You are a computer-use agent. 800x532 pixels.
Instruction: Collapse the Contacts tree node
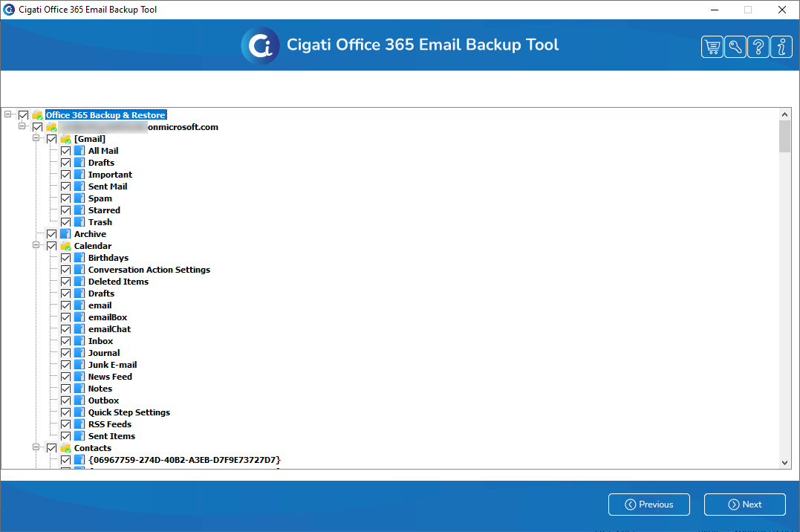[x=36, y=447]
